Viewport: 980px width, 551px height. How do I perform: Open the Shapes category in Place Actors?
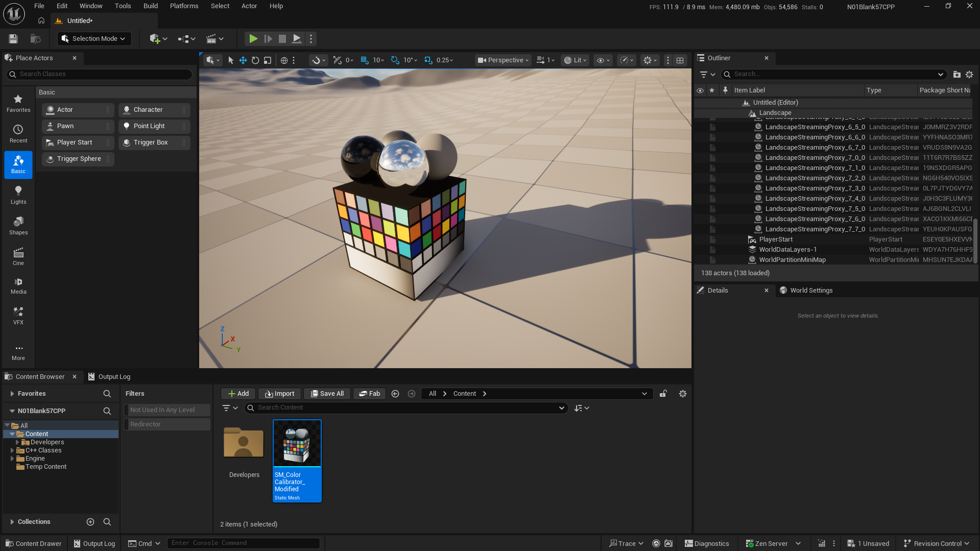point(18,226)
